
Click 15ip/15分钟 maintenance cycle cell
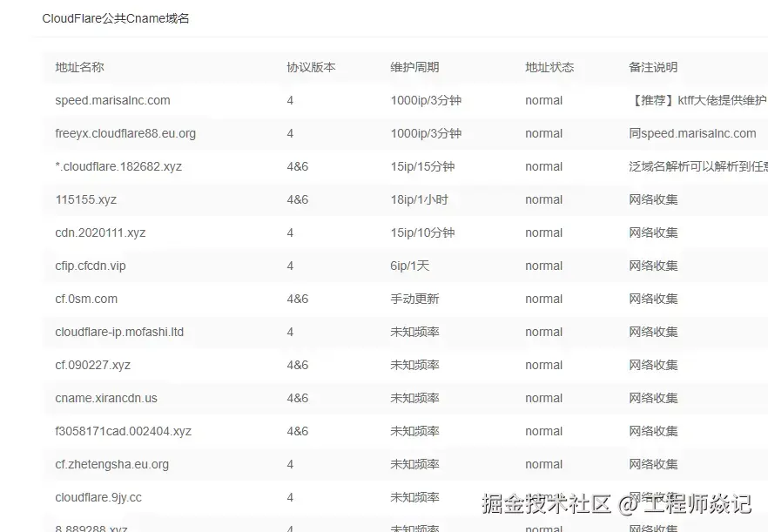(x=422, y=166)
